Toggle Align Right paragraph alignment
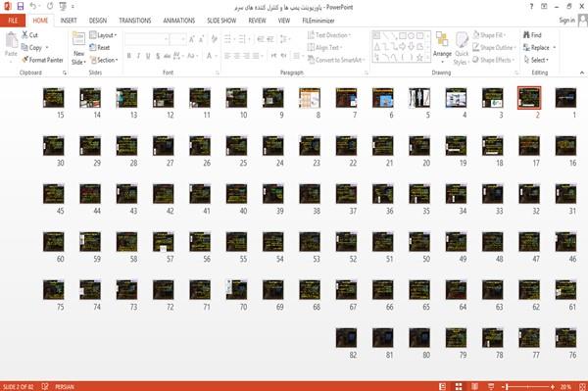 [x=246, y=56]
